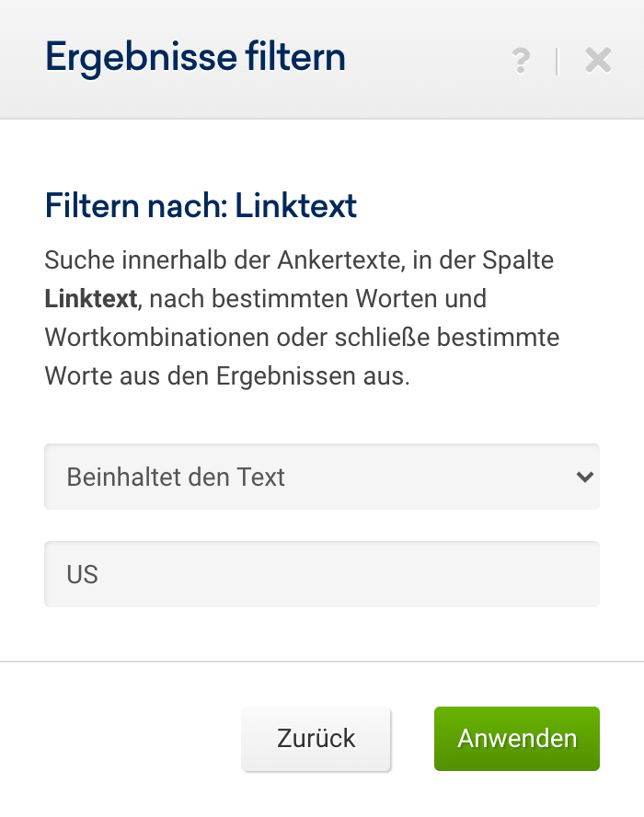This screenshot has height=817, width=644.
Task: Focus the text field containing 'US'
Action: (x=321, y=574)
